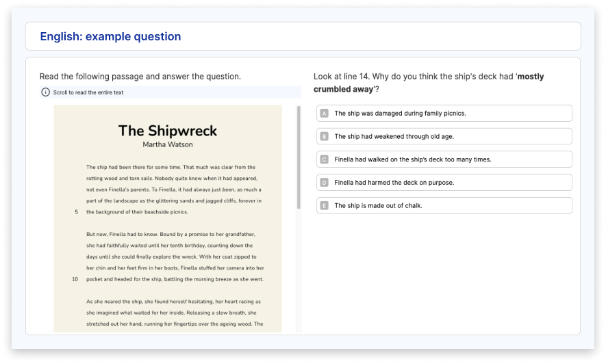Click the passage vertical scrollbar thumb
This screenshot has height=364, width=606.
click(x=299, y=157)
